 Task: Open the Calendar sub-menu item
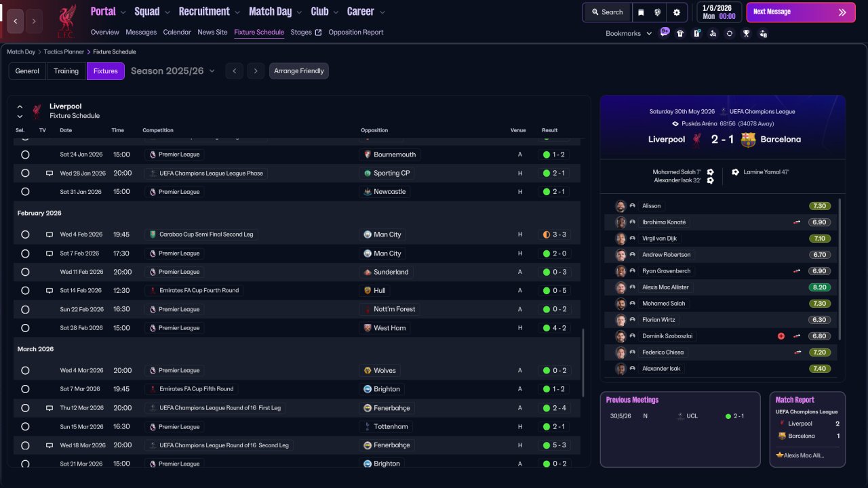pos(177,33)
